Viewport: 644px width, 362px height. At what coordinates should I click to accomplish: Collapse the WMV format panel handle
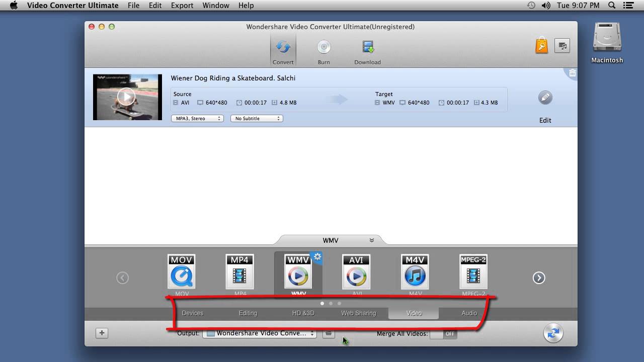coord(331,240)
